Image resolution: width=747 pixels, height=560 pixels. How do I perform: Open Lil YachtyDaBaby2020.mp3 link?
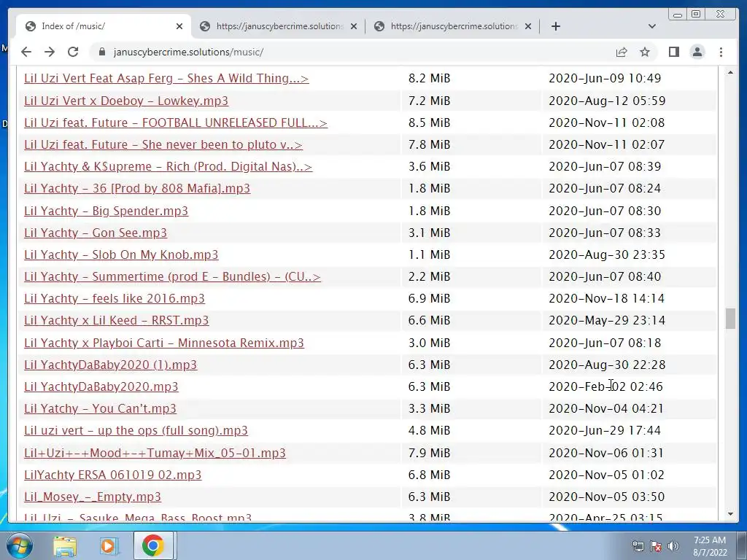pyautogui.click(x=101, y=386)
